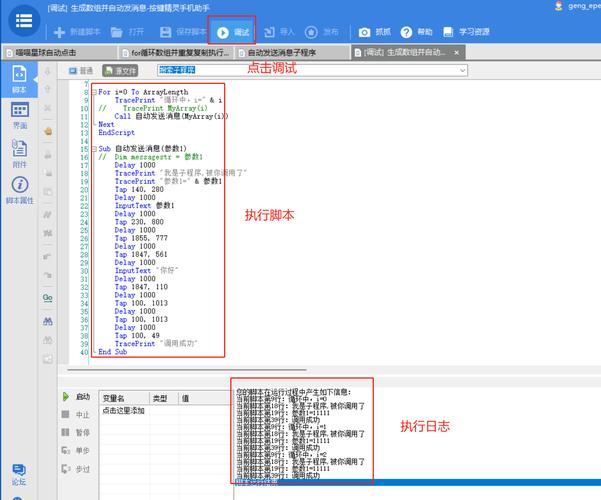Click code line 'InputText "你好"'
This screenshot has height=500, width=601.
pos(146,271)
